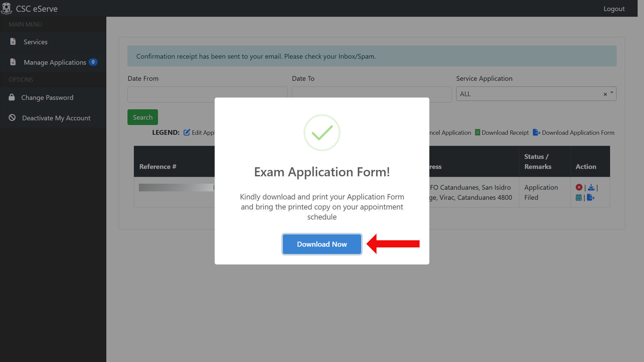The width and height of the screenshot is (644, 362).
Task: Click the Application Filed status cell
Action: [545, 192]
